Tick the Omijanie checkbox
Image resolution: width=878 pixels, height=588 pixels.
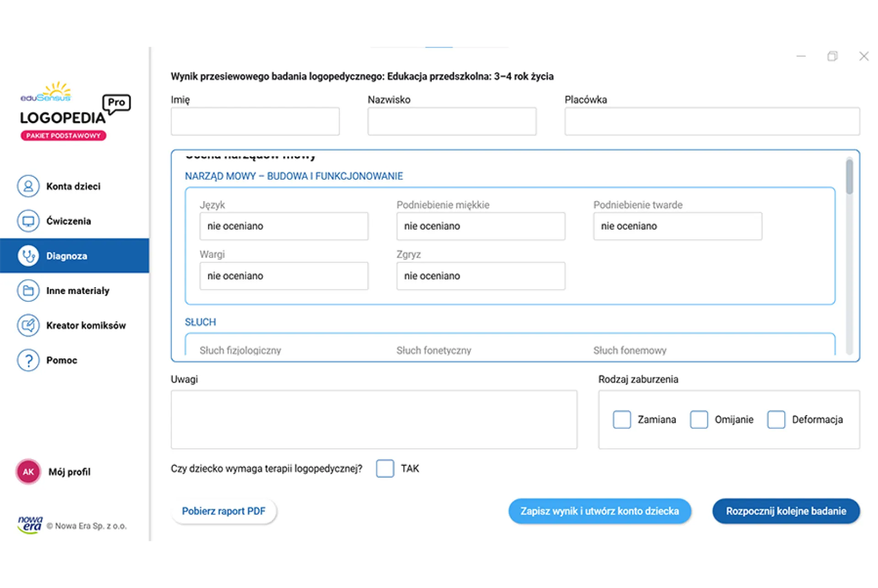699,419
